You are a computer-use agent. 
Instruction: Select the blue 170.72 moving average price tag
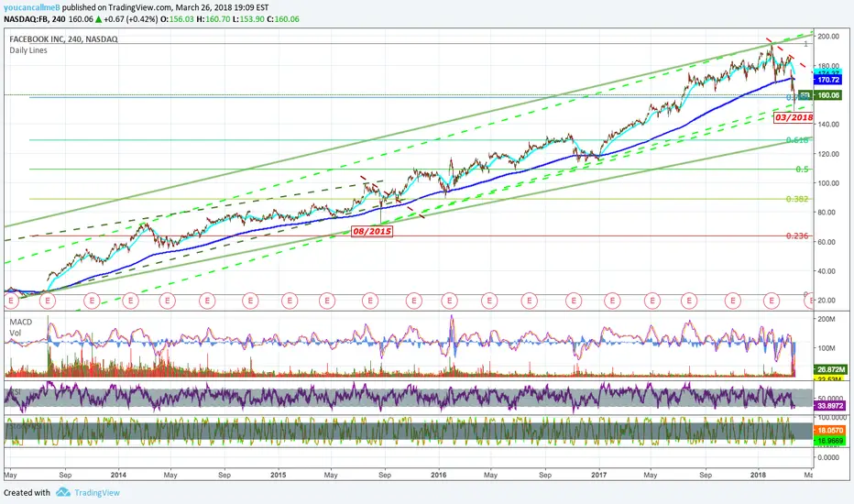tap(827, 80)
